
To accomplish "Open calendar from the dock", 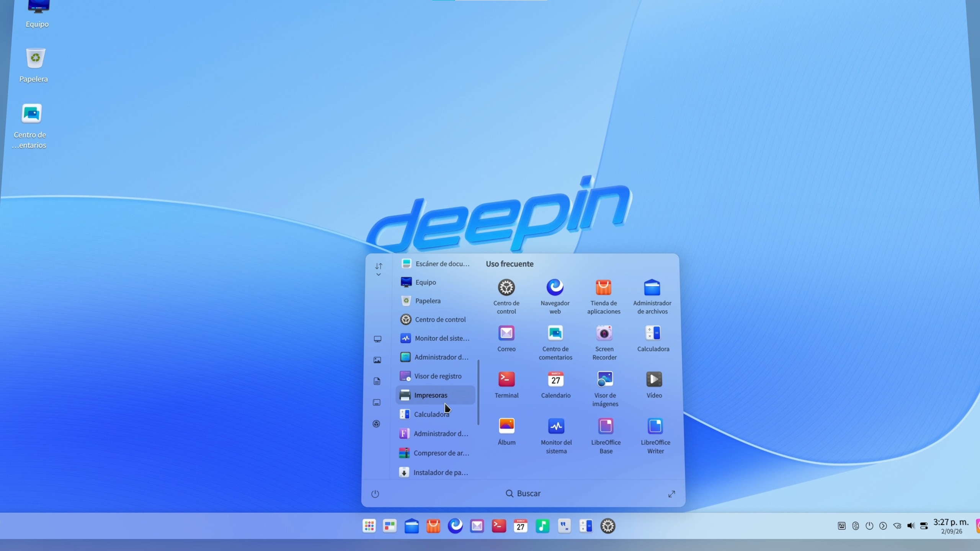I will pyautogui.click(x=520, y=526).
